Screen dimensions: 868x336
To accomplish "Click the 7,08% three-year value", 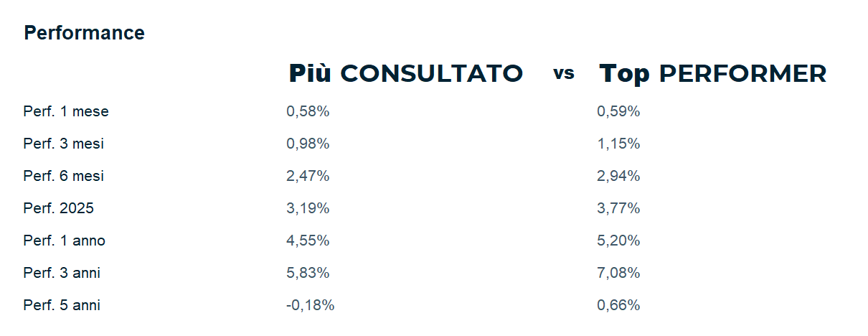I will point(618,273).
